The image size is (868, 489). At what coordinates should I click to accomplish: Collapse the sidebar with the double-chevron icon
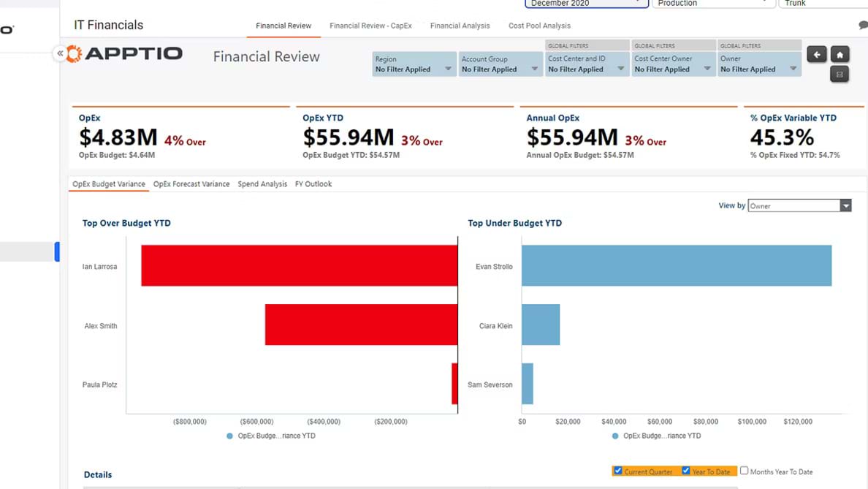(60, 53)
